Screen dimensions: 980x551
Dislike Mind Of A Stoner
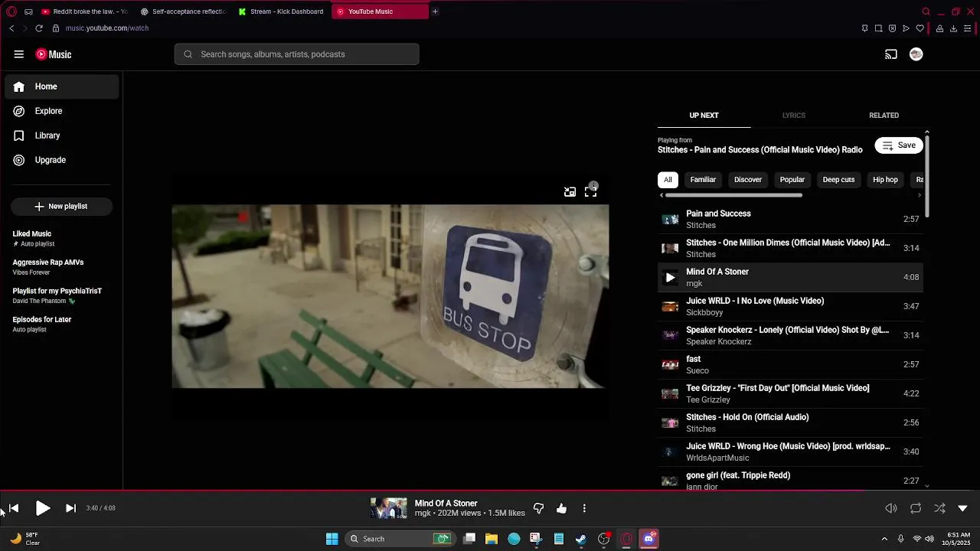coord(538,508)
